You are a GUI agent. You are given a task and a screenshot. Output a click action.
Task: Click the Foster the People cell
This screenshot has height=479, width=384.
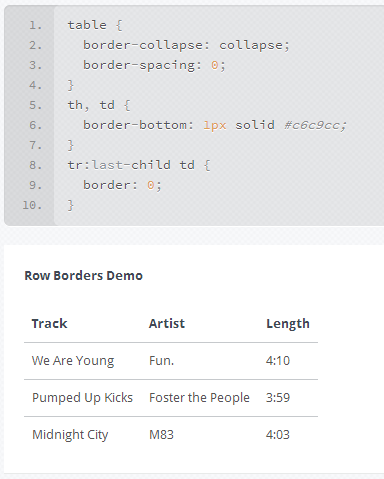(199, 398)
